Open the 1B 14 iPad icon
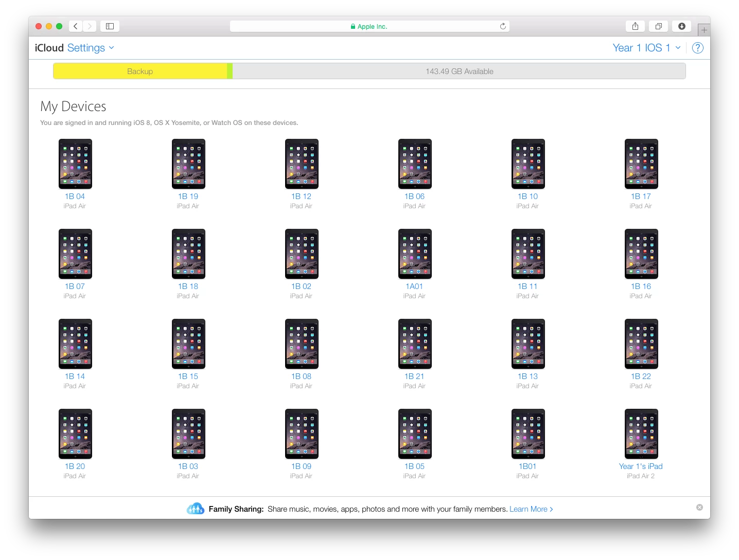 (75, 344)
